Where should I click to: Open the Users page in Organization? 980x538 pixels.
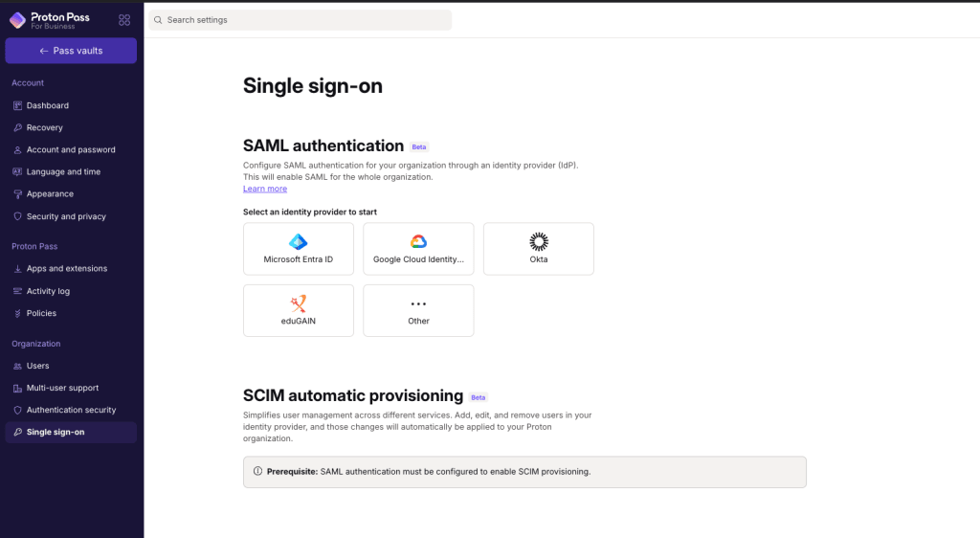[x=37, y=366]
